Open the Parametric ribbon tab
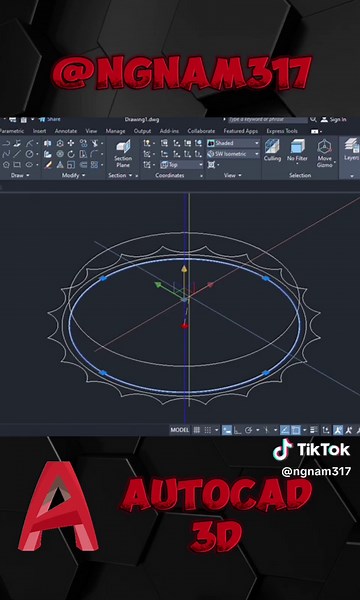Image resolution: width=360 pixels, height=600 pixels. (x=12, y=131)
